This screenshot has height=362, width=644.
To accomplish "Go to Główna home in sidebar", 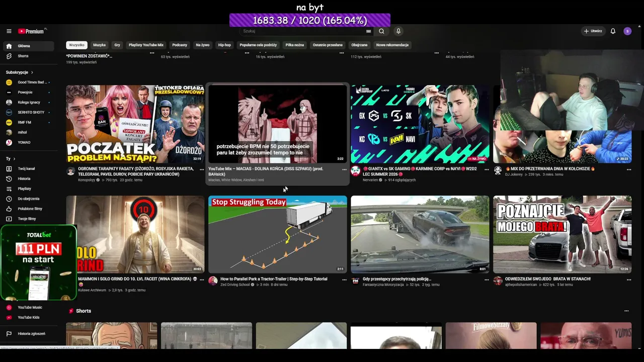I will coord(28,46).
